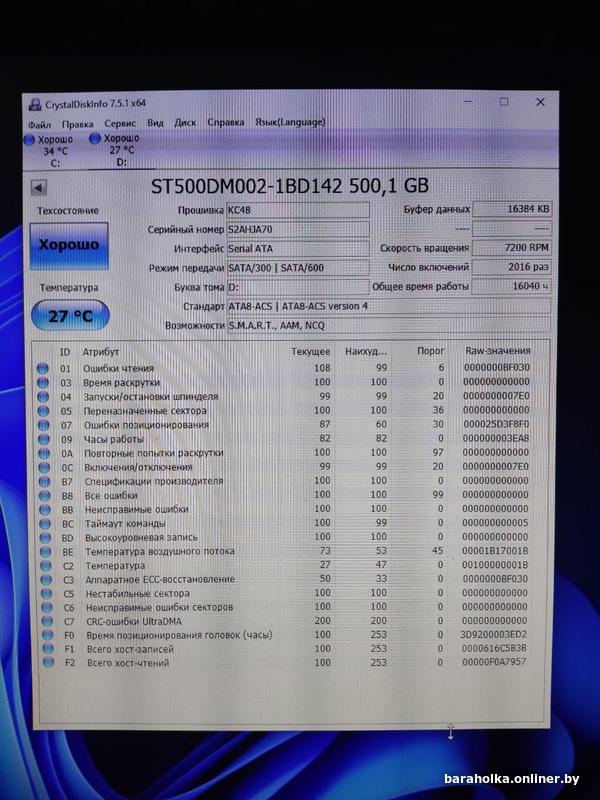Click the status dot for Таймаут команды
600x800 pixels.
(45, 524)
